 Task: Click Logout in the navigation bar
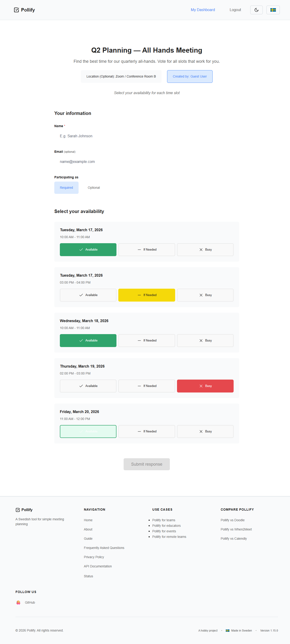(235, 10)
